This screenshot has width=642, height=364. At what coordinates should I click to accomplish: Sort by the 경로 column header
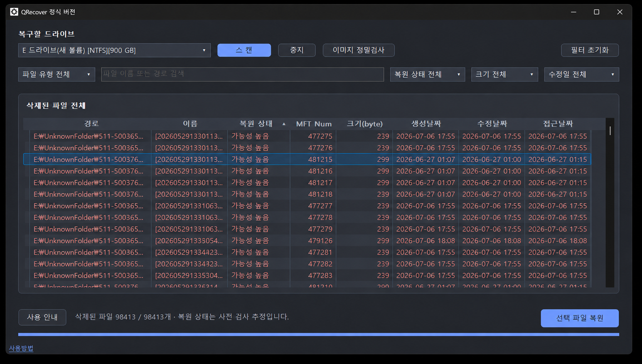[x=91, y=124]
